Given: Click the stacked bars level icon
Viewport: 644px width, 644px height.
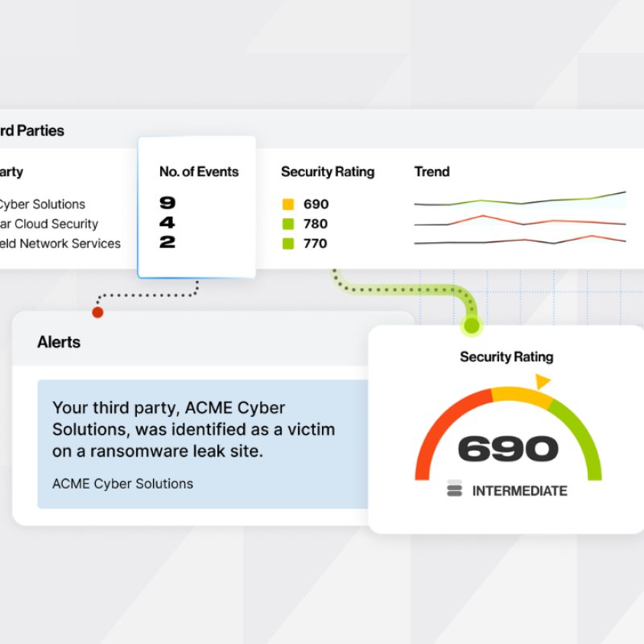Looking at the screenshot, I should pyautogui.click(x=454, y=488).
